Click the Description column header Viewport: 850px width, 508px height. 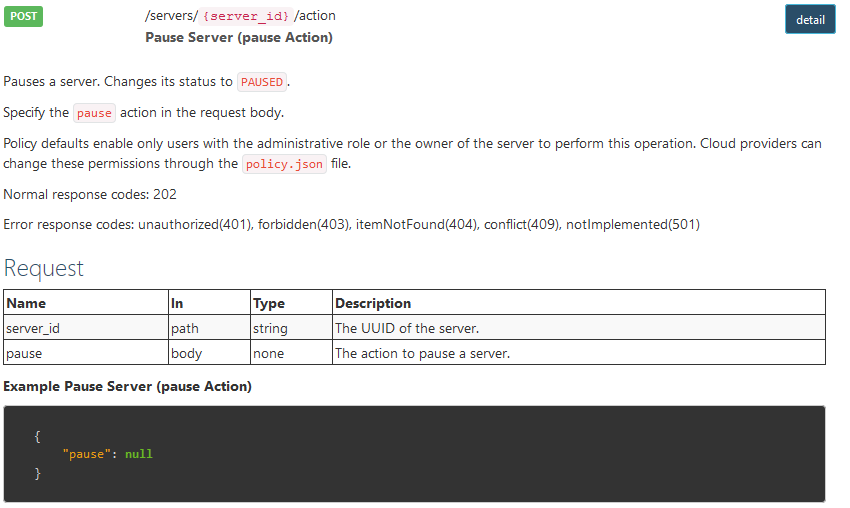373,303
